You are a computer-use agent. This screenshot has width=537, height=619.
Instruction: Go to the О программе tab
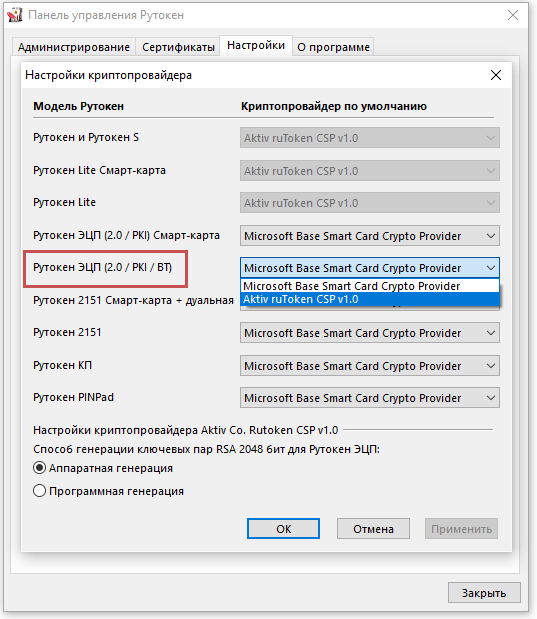click(x=333, y=47)
